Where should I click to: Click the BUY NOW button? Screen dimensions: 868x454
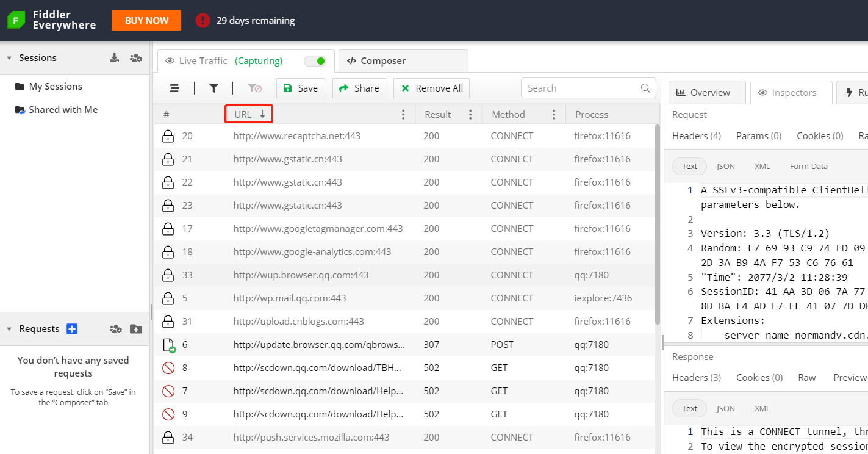click(146, 20)
